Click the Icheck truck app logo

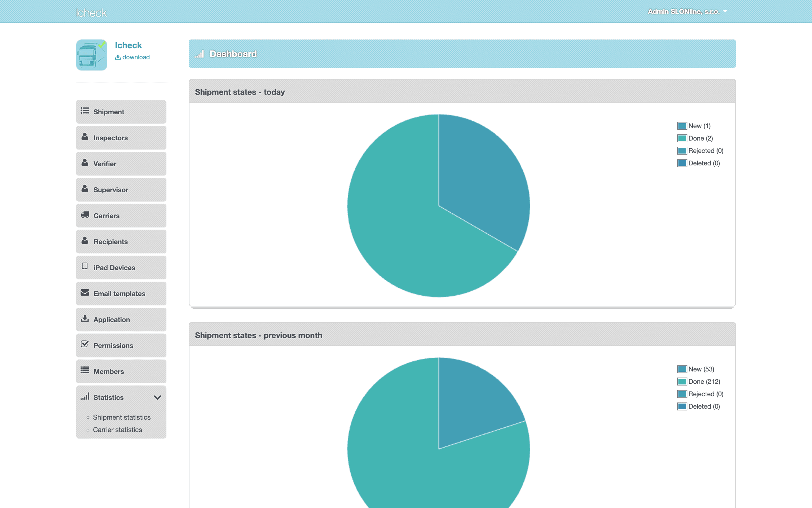coord(92,55)
